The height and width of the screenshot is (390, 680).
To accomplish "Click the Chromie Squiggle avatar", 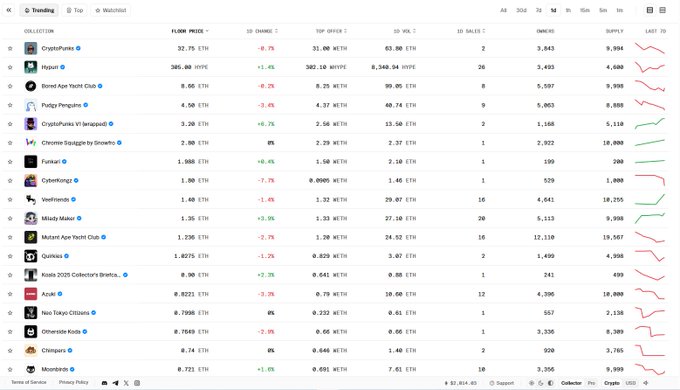I will [x=30, y=143].
